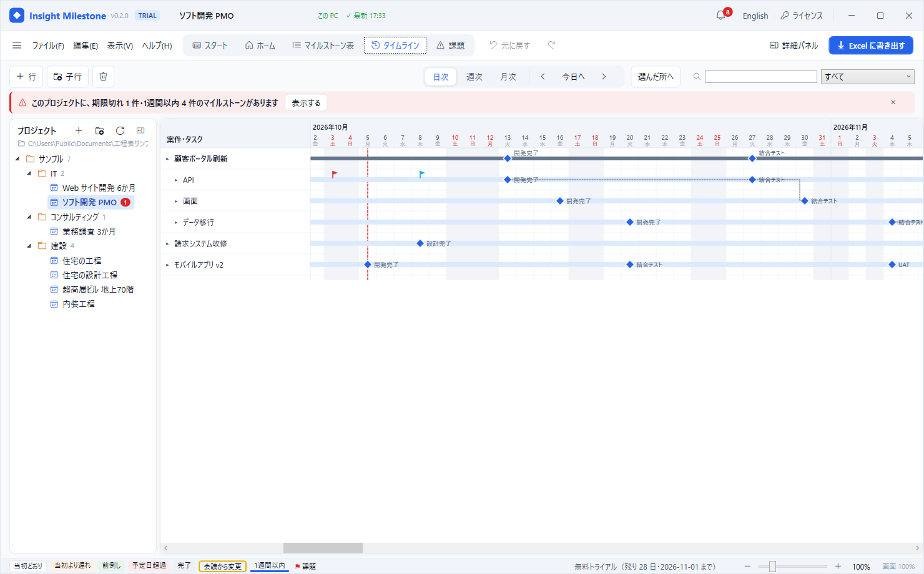Screen dimensions: 924x574
Task: Refresh the project list
Action: [120, 130]
